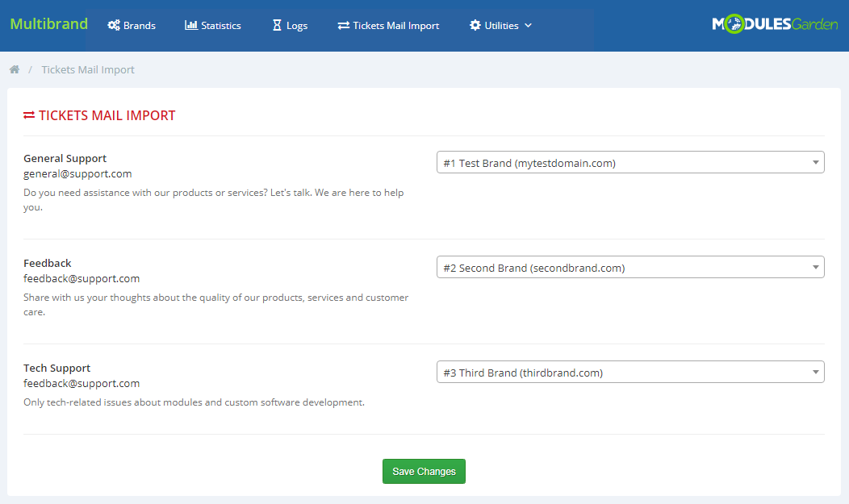Open the Feedback brand selector
The width and height of the screenshot is (849, 504).
tap(629, 266)
